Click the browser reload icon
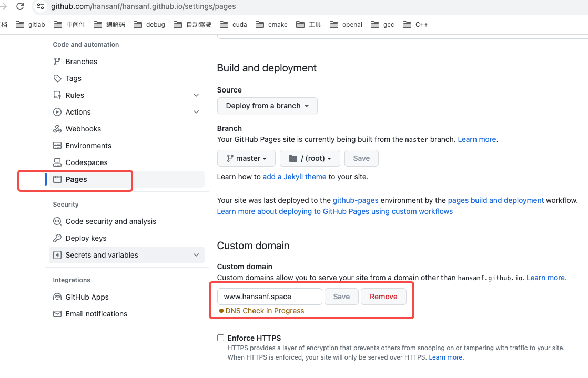This screenshot has height=378, width=588. point(20,6)
